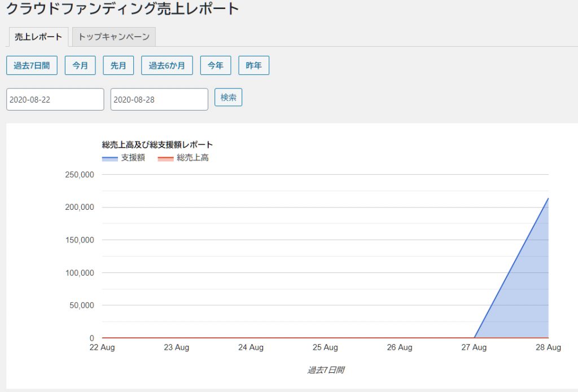Click the 200,000 y-axis label
The width and height of the screenshot is (578, 392).
pos(80,208)
